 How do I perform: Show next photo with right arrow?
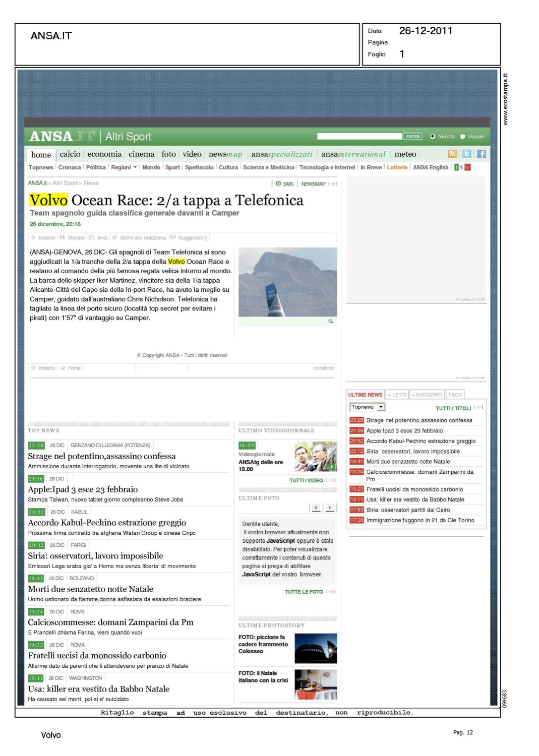click(x=330, y=508)
